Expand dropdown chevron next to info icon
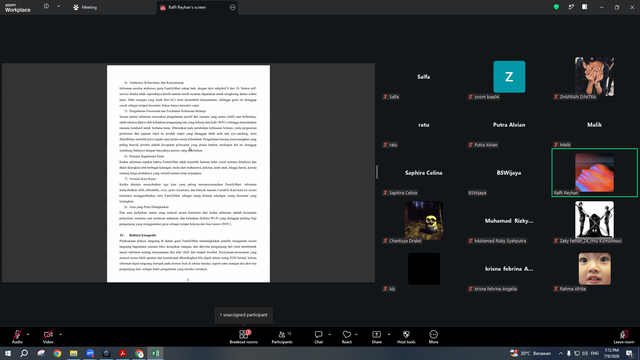The width and height of the screenshot is (640, 360). point(58,7)
